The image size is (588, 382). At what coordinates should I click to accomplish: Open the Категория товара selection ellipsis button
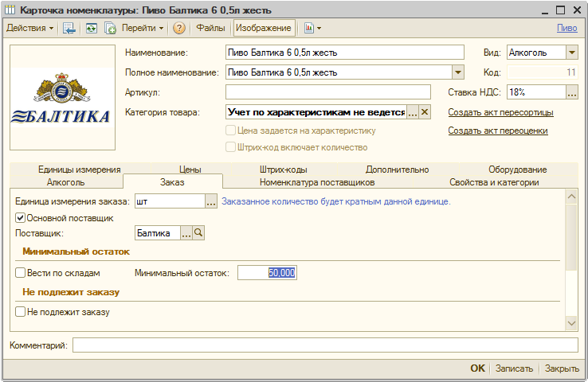[413, 112]
